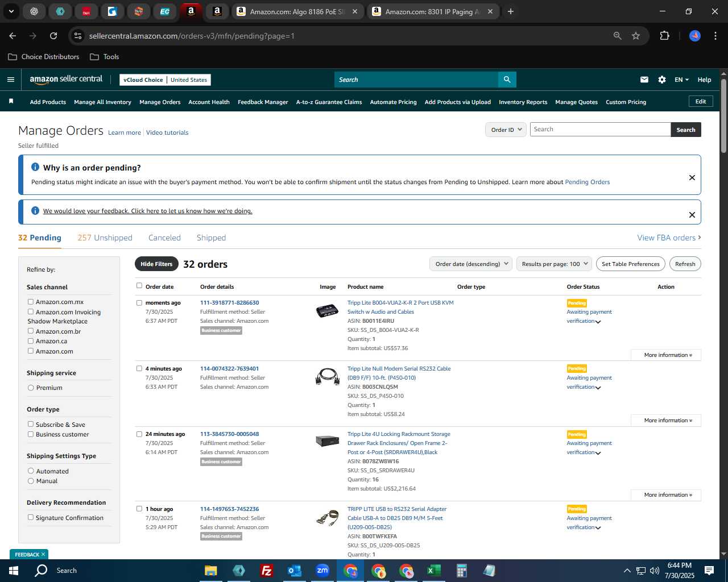
Task: Open the messages envelope icon
Action: click(644, 80)
